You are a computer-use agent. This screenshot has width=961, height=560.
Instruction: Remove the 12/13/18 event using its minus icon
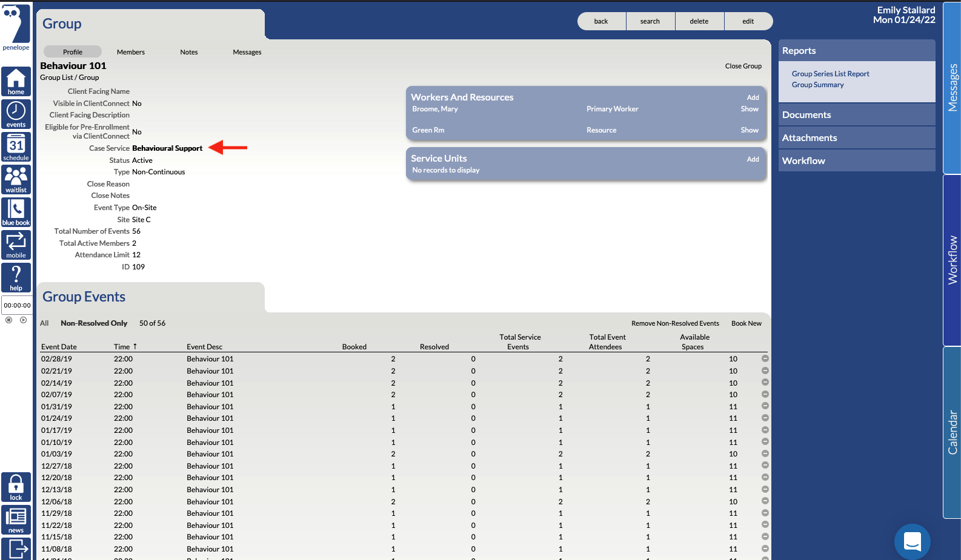765,489
